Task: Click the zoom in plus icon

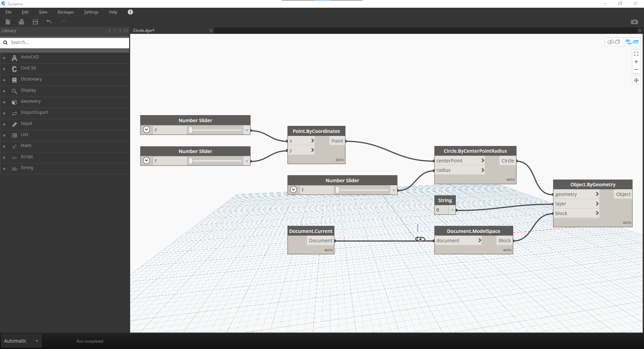Action: point(636,62)
